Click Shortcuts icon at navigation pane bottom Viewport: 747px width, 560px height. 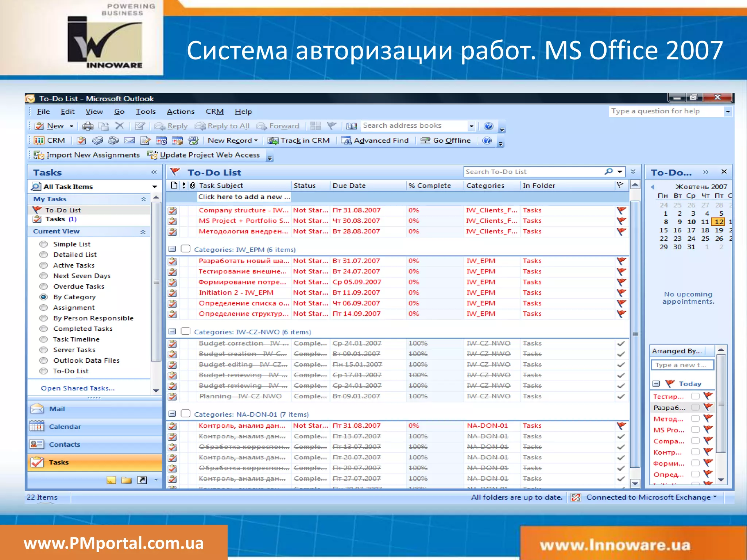point(142,480)
